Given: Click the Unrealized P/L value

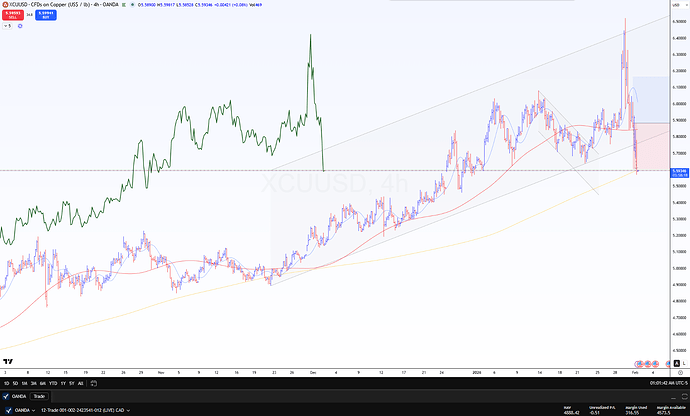Looking at the screenshot, I should tap(595, 412).
